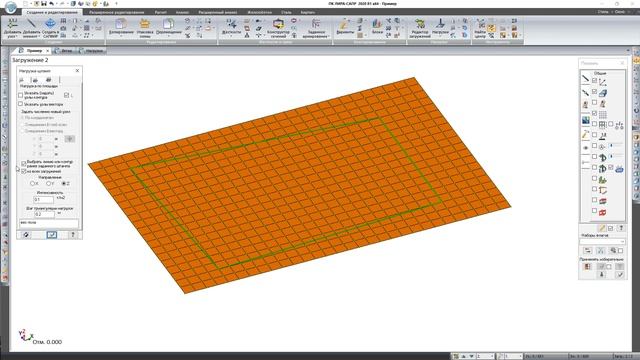The height and width of the screenshot is (360, 640).
Task: Click the Создать в САПФИР button
Action: click(x=50, y=28)
